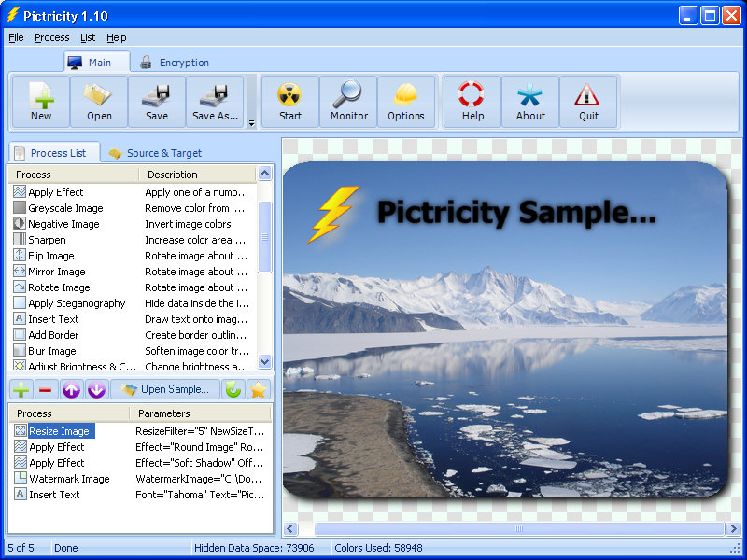Open the About dialog button
The image size is (747, 560).
click(x=530, y=102)
